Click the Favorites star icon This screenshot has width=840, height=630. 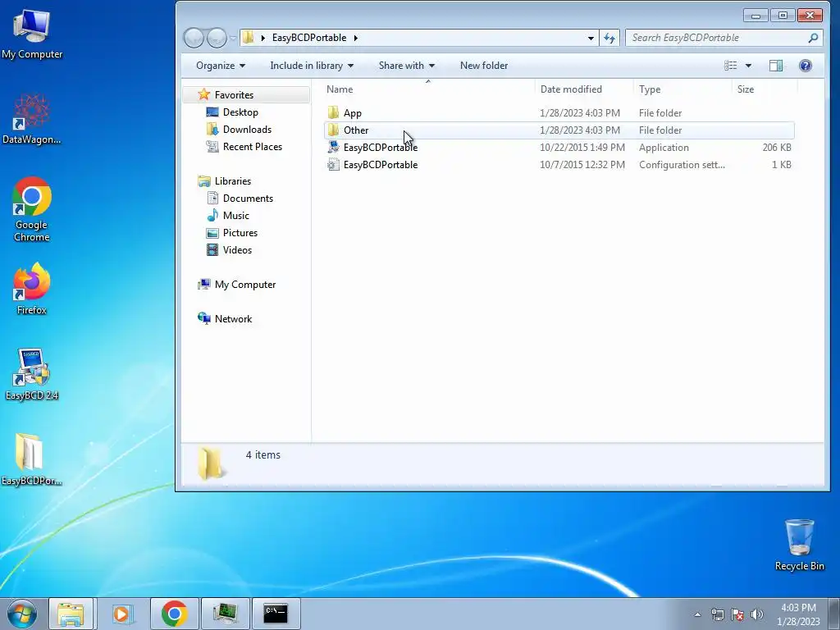click(203, 95)
